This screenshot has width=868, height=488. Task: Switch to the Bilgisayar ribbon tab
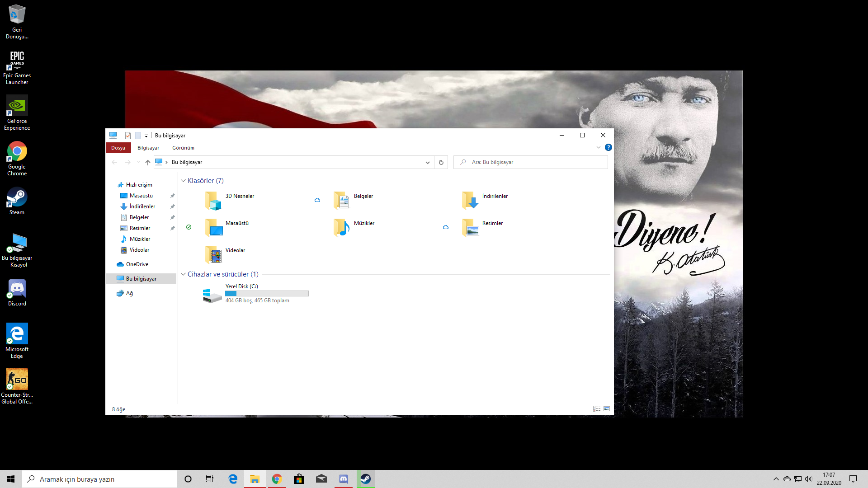[148, 148]
